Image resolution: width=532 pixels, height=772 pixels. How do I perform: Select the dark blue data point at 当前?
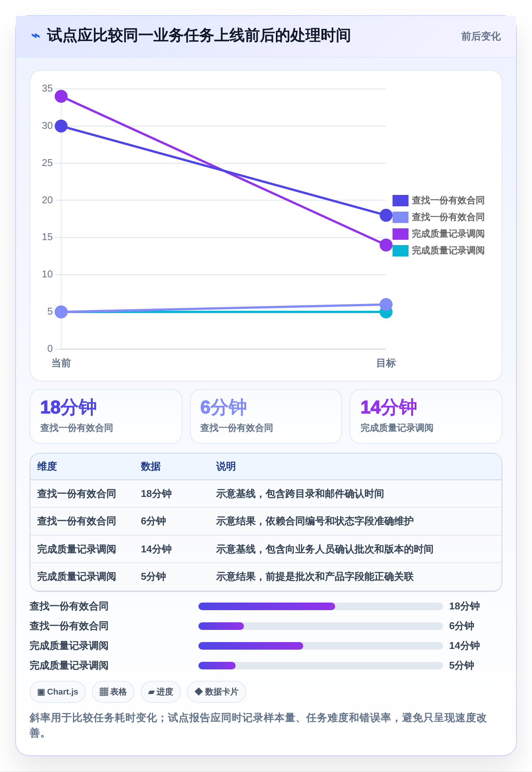pos(61,126)
